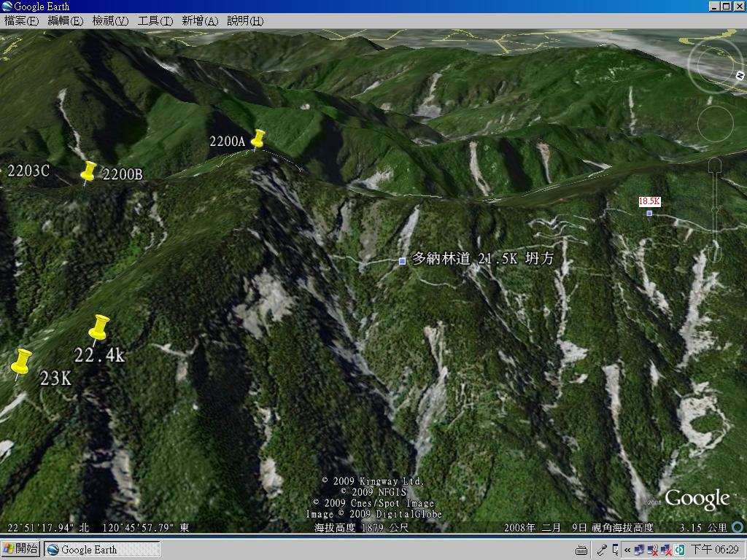Viewport: 747px width, 560px height.
Task: Select the 2200B yellow pushpin
Action: pos(88,172)
